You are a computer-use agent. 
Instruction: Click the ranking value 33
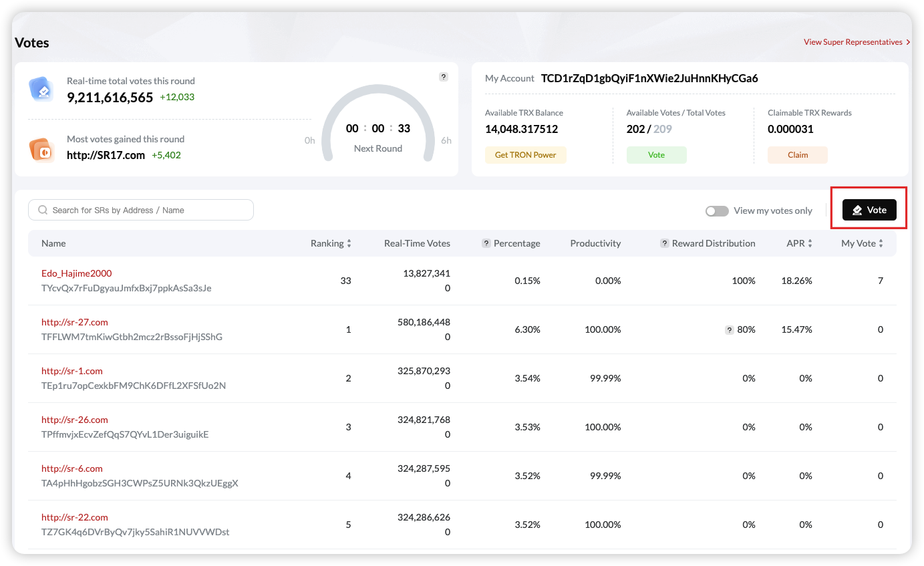point(345,281)
